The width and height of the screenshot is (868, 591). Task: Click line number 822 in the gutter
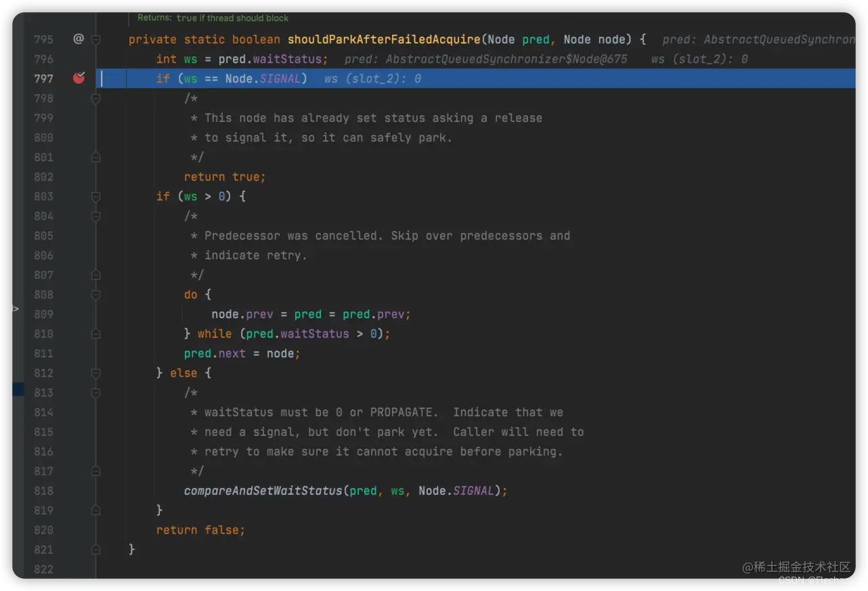[x=43, y=569]
